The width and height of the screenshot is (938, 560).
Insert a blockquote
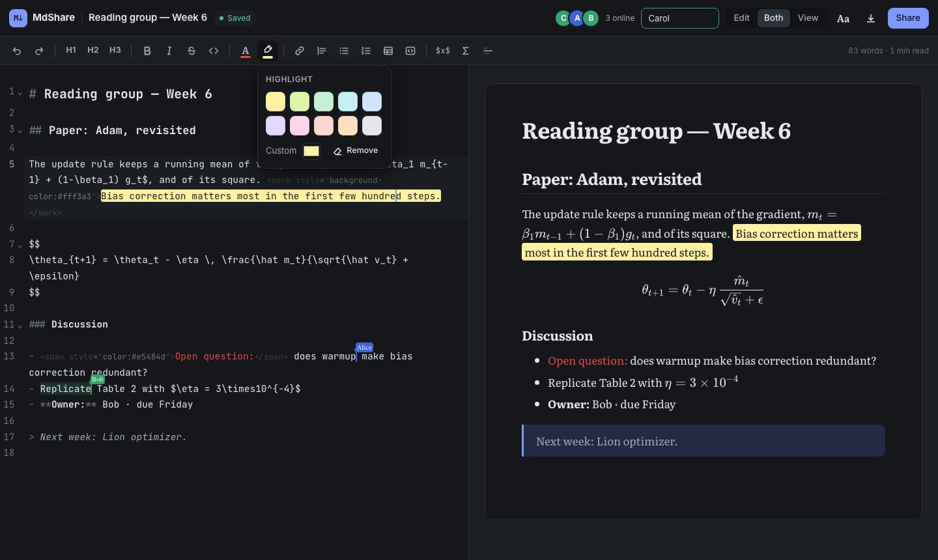(x=322, y=51)
